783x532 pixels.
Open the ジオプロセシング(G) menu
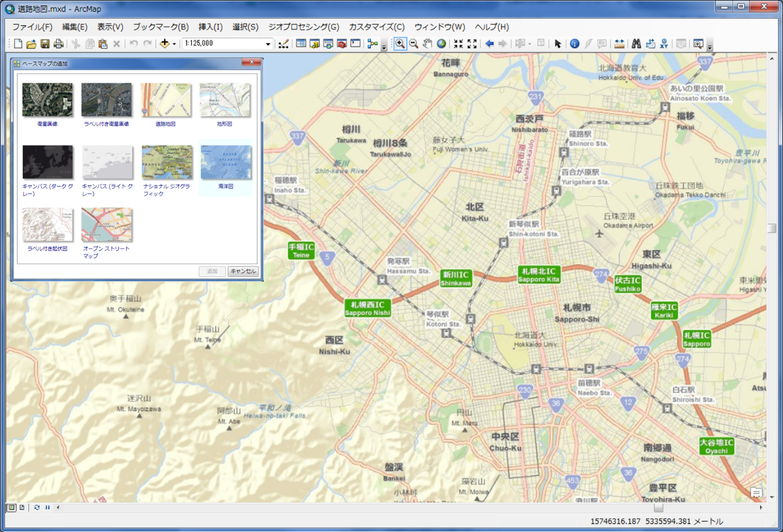click(x=304, y=27)
